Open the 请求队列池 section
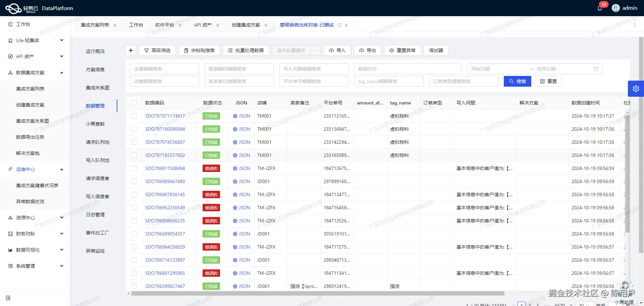The width and height of the screenshot is (644, 306). tap(97, 142)
